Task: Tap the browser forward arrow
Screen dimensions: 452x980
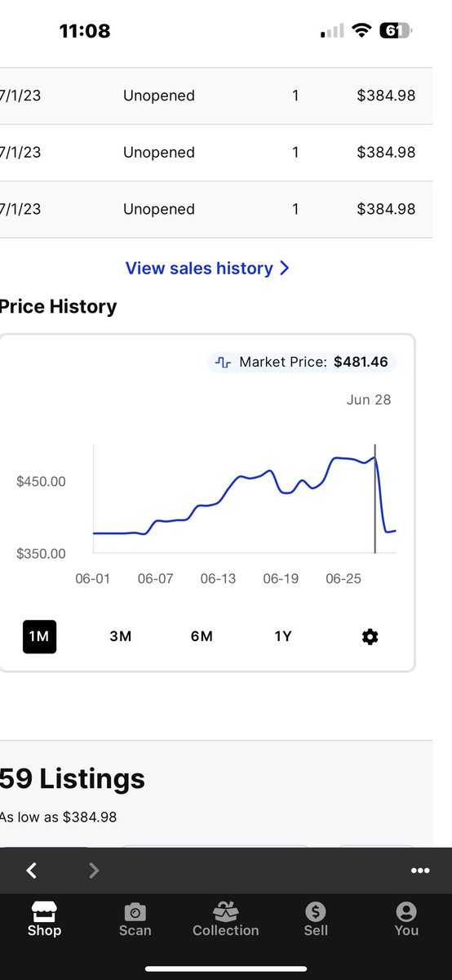Action: [x=94, y=871]
